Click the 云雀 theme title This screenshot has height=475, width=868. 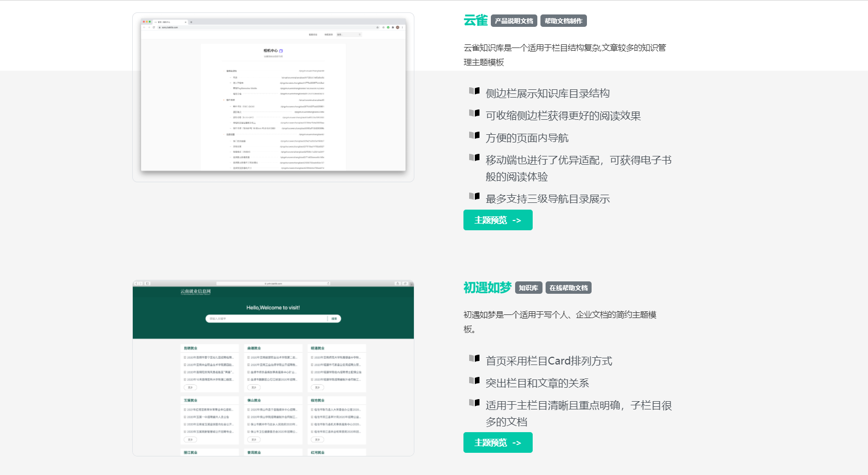[475, 20]
